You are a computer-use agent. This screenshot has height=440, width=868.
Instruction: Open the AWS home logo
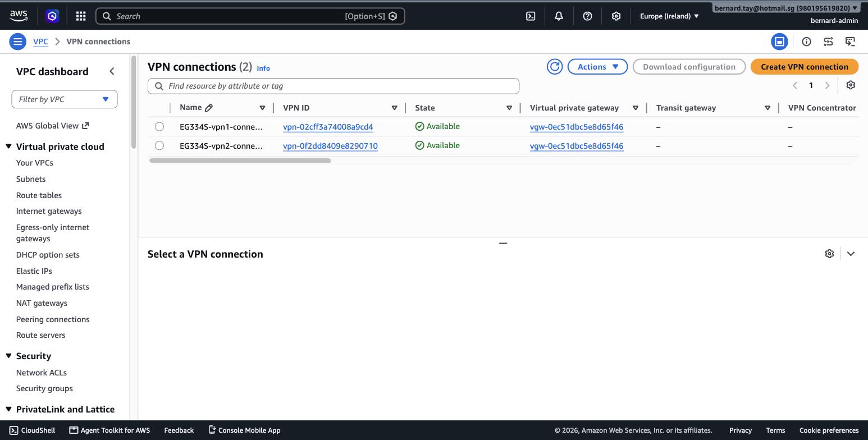pos(19,16)
